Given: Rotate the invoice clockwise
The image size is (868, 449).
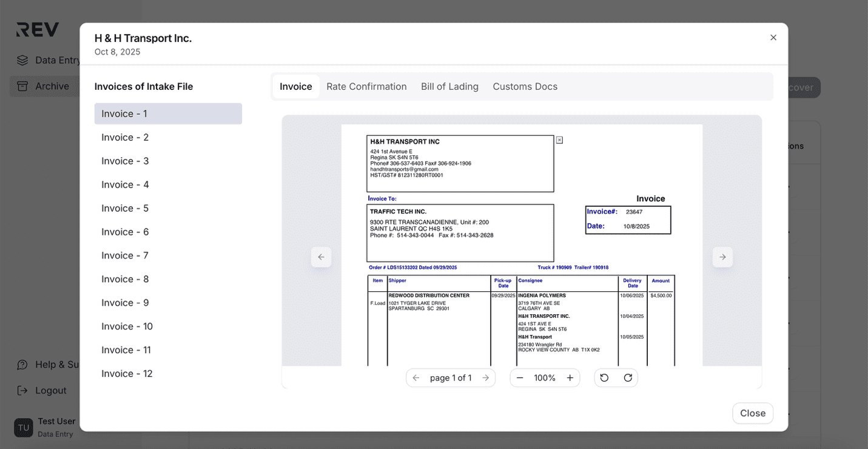Looking at the screenshot, I should [x=628, y=377].
